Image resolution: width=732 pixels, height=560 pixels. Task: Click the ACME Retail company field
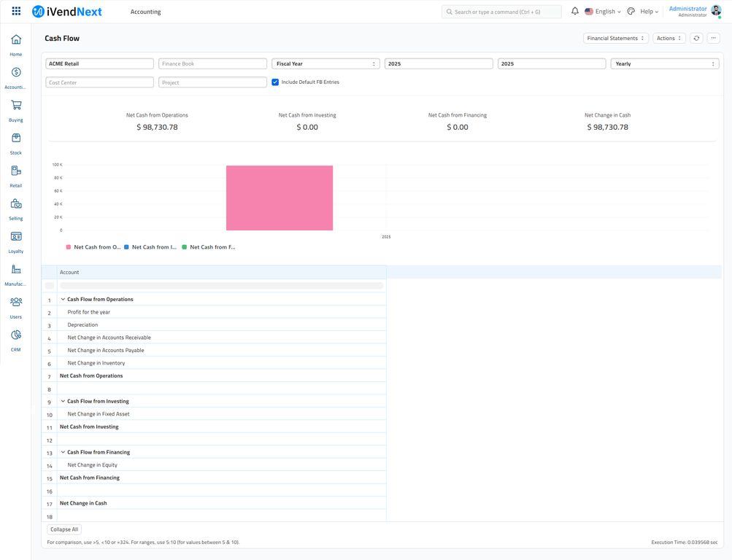click(x=99, y=64)
